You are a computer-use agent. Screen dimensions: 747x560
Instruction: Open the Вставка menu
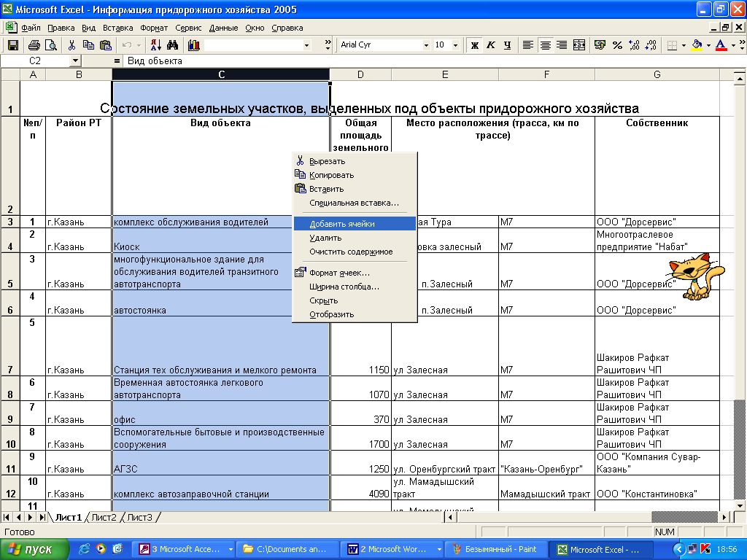point(117,28)
